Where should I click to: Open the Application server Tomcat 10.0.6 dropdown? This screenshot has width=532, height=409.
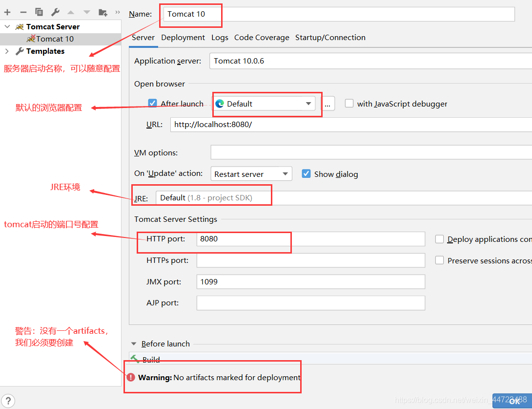370,61
